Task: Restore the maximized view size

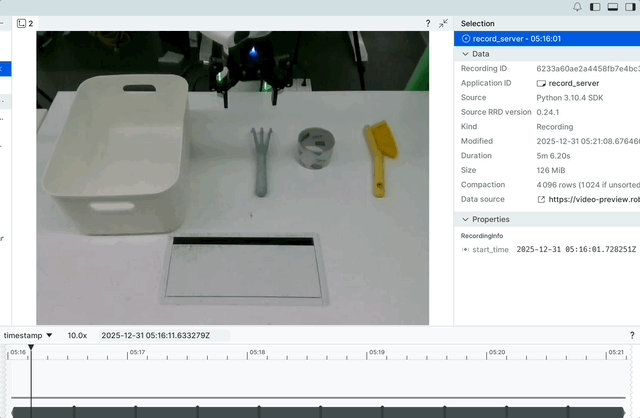Action: 443,23
